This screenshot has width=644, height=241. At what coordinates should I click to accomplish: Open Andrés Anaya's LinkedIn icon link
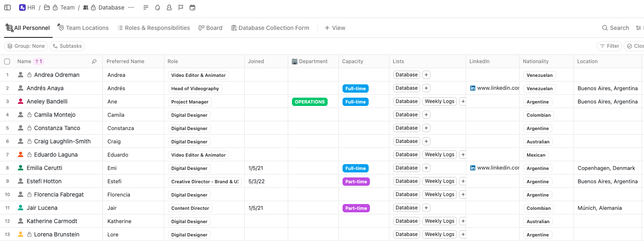[x=473, y=88]
